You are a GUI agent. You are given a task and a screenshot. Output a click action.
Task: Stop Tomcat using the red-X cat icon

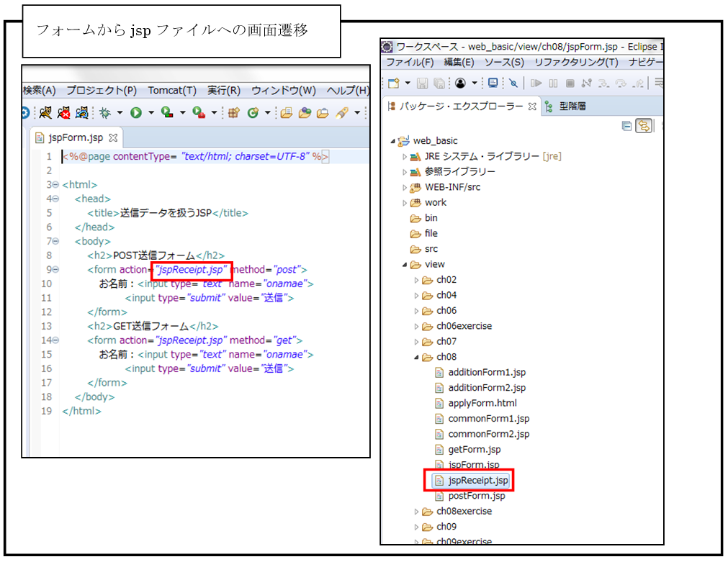pos(64,113)
